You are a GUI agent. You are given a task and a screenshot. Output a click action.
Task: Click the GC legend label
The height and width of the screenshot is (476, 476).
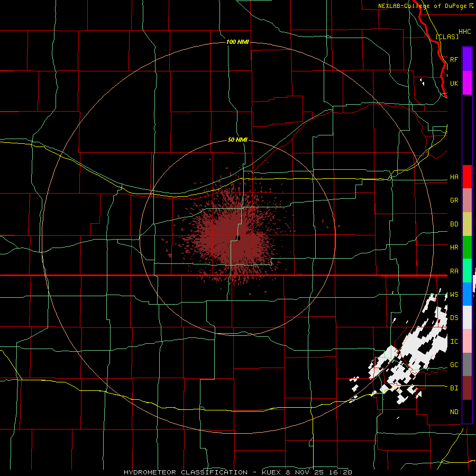click(454, 365)
